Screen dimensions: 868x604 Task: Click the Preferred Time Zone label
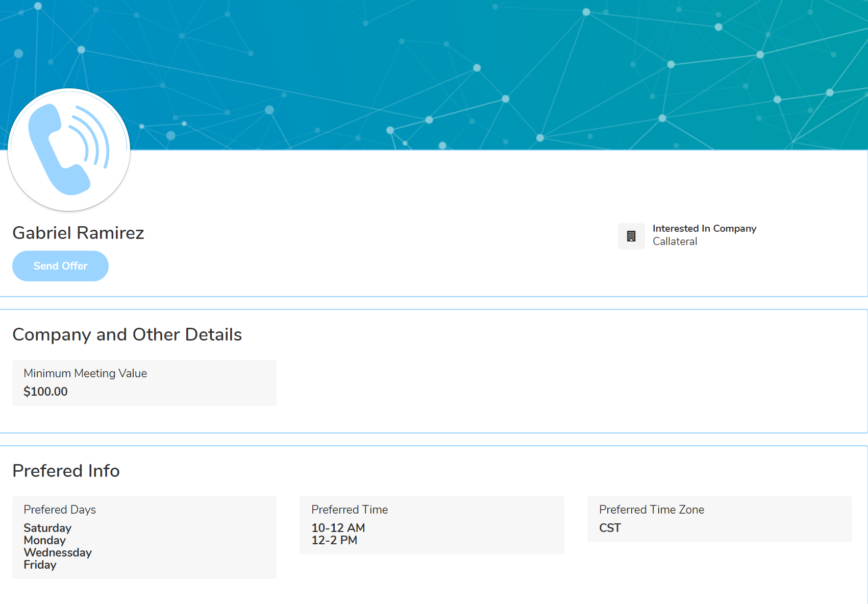(652, 510)
